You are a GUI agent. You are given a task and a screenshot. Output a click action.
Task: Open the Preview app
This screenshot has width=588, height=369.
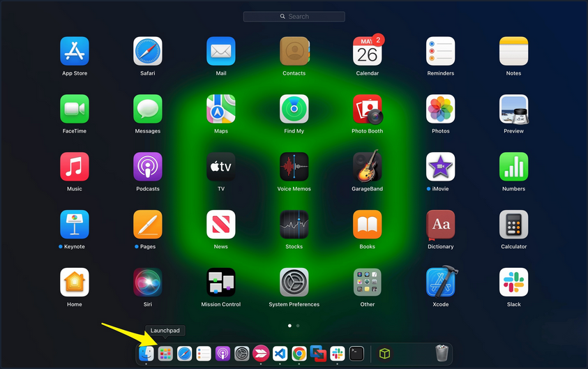(x=514, y=109)
